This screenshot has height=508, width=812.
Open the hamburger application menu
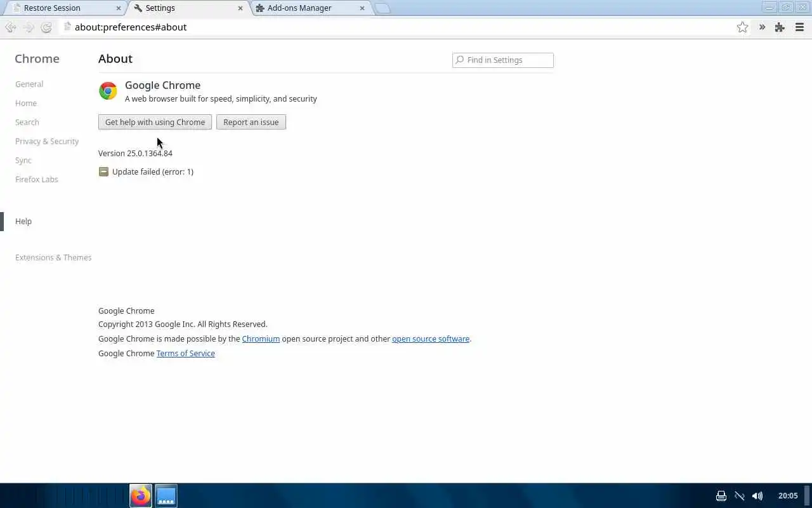click(799, 27)
